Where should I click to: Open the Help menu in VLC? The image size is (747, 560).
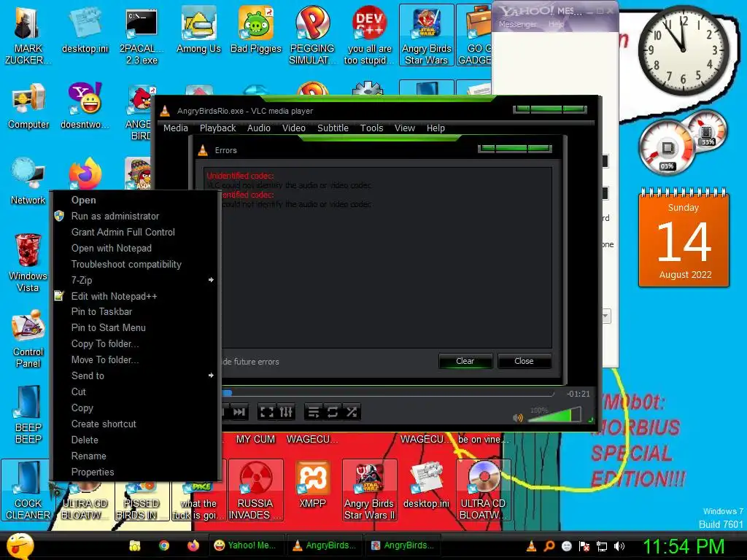coord(436,128)
